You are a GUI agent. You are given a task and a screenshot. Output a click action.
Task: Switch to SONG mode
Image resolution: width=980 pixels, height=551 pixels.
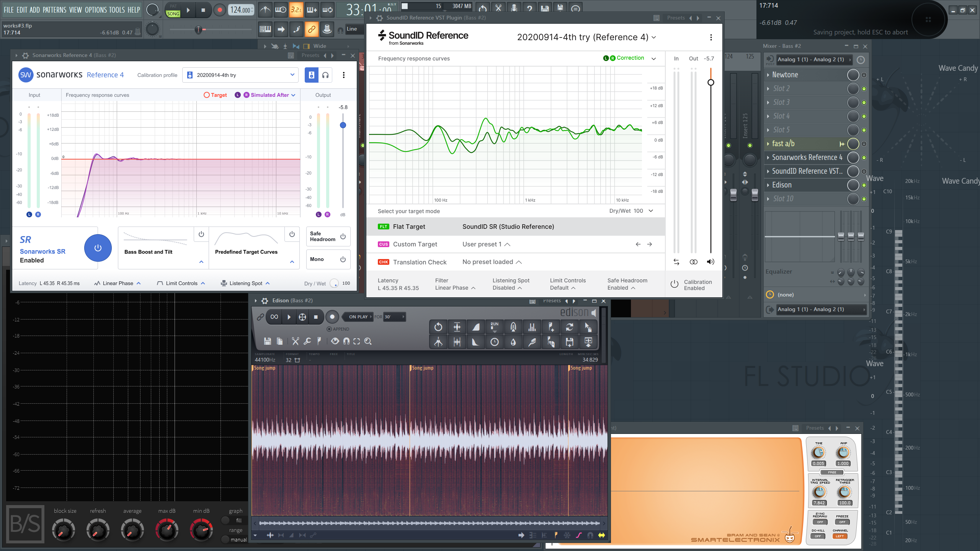[173, 13]
